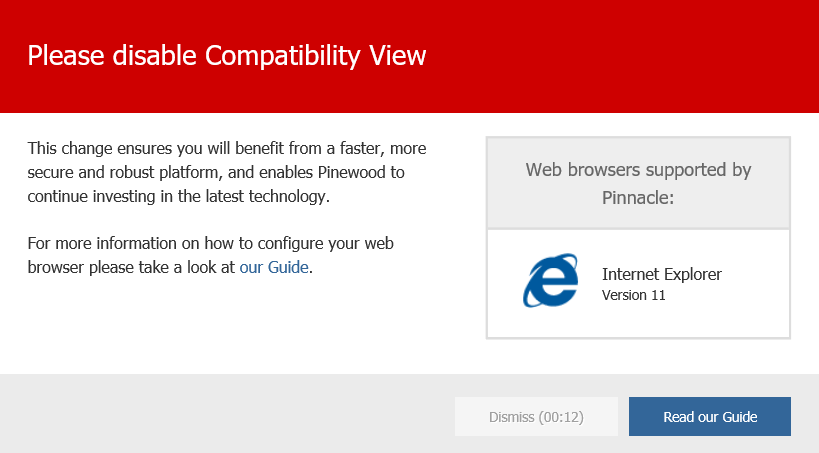Viewport: 819px width, 453px height.
Task: Click the word 'Pinnacle:' in the panel header
Action: (x=638, y=198)
